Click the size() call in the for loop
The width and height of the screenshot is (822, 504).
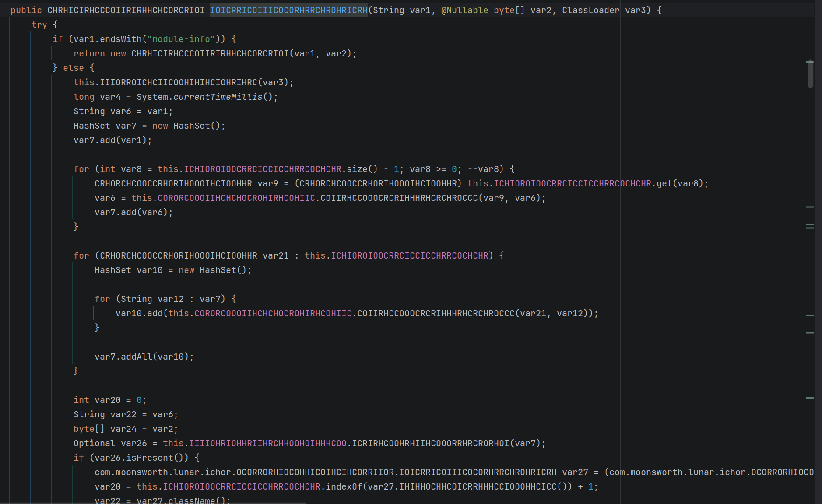click(357, 169)
